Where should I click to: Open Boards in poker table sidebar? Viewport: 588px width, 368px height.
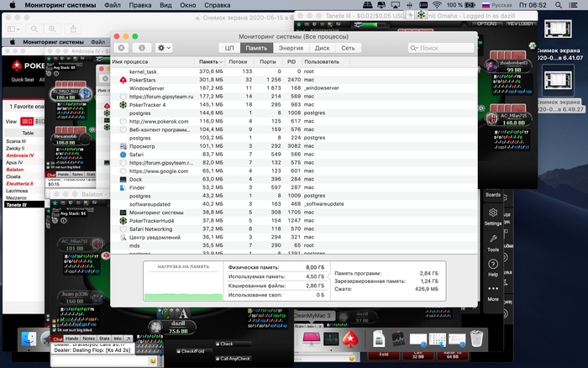(493, 195)
